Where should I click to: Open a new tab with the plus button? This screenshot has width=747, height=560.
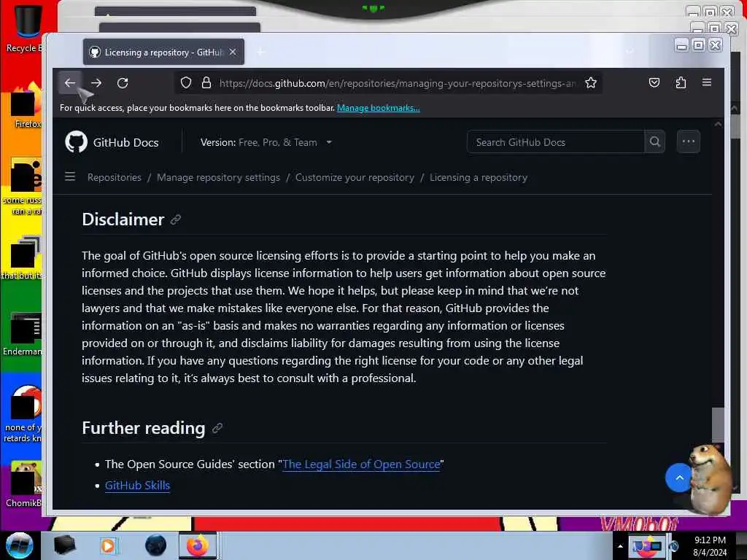click(260, 52)
